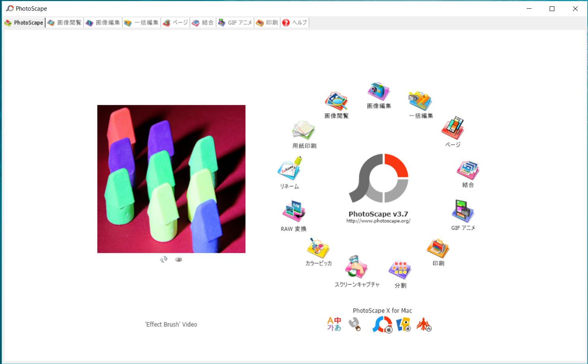Open the 印刷 tab in top bar

point(267,23)
